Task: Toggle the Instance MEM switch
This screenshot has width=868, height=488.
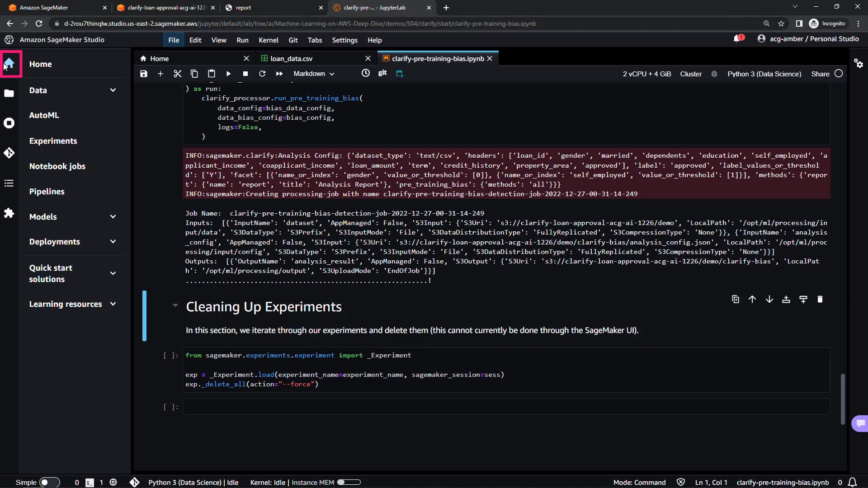Action: coord(349,482)
